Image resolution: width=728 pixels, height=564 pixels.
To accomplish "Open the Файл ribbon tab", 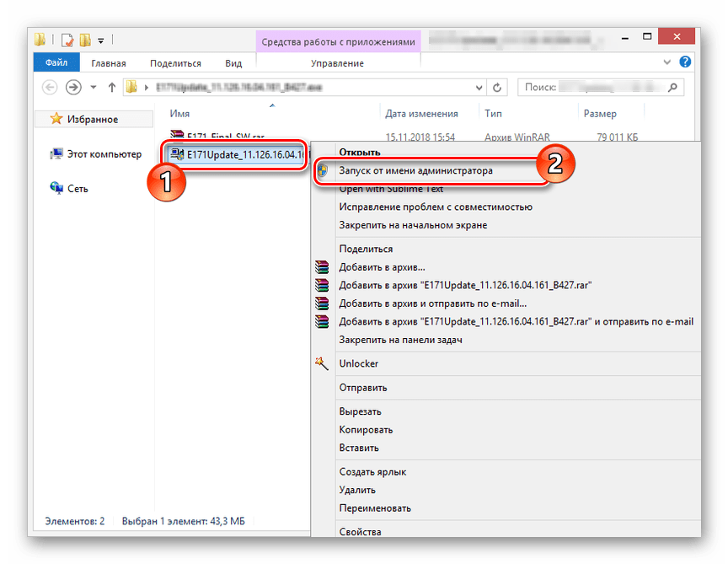I will pyautogui.click(x=56, y=62).
